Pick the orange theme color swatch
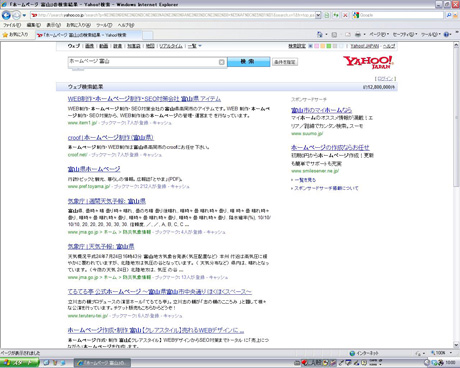Screen dimensions: 460x368 coord(322,46)
